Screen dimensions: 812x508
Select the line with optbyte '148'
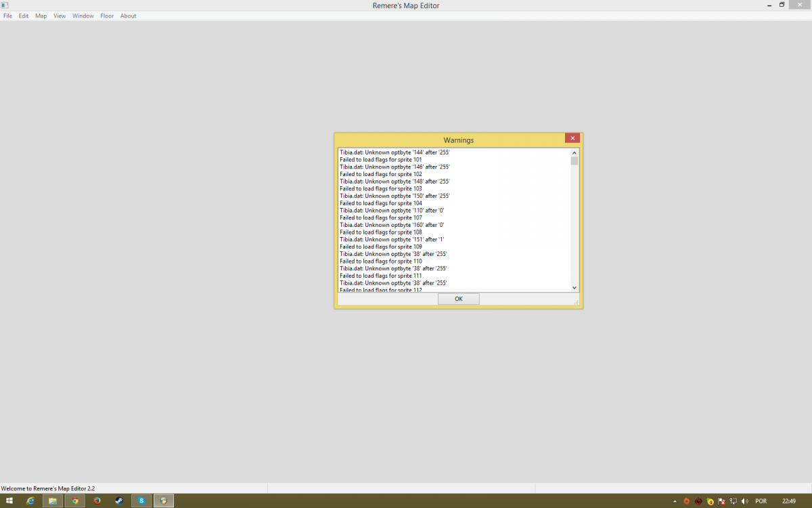coord(394,182)
